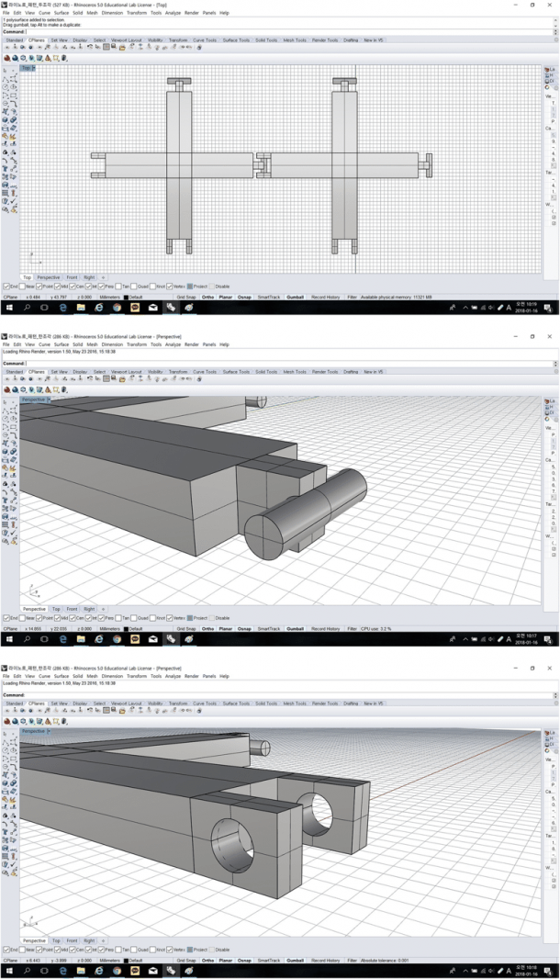Enable Tan osnap in middle window
This screenshot has height=979, width=560.
pyautogui.click(x=120, y=618)
